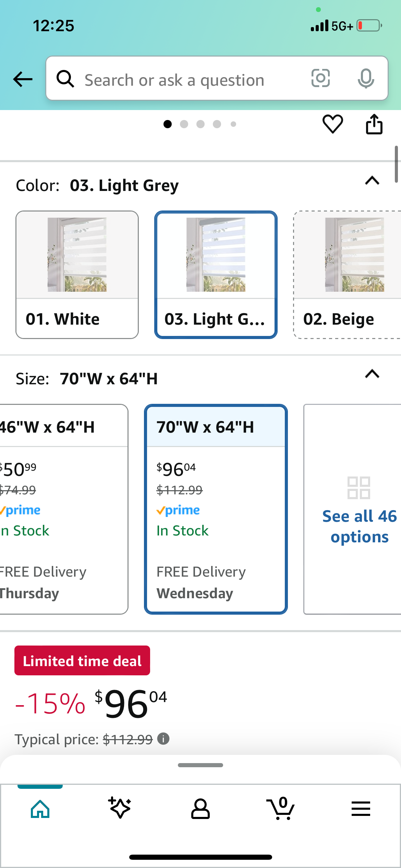
Task: Collapse the Size section chevron
Action: (372, 374)
